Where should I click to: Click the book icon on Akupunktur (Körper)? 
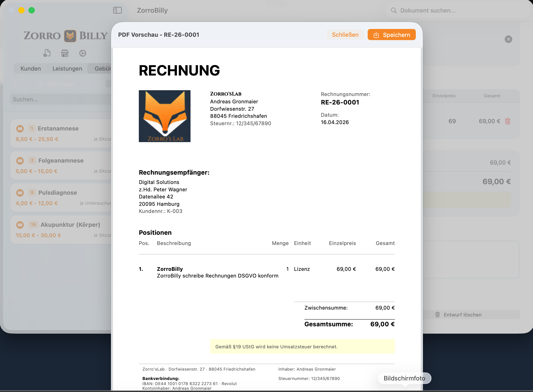pos(20,225)
